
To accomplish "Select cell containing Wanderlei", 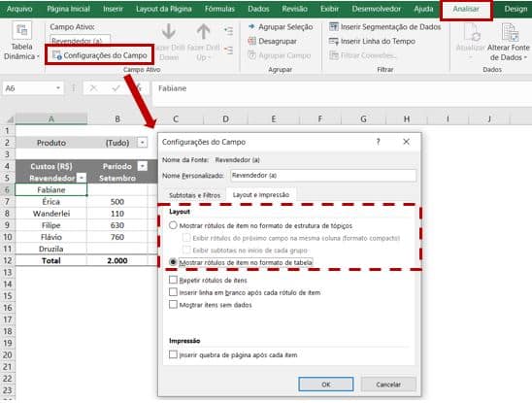I will tap(51, 214).
